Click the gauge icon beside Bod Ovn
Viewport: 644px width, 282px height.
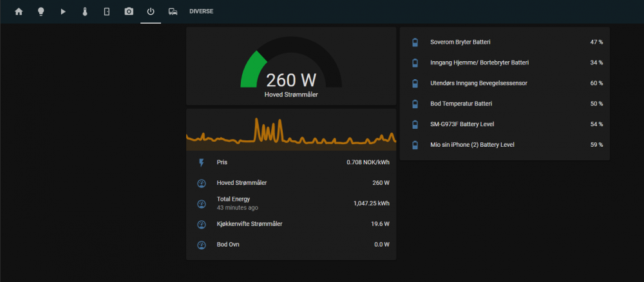coord(201,245)
